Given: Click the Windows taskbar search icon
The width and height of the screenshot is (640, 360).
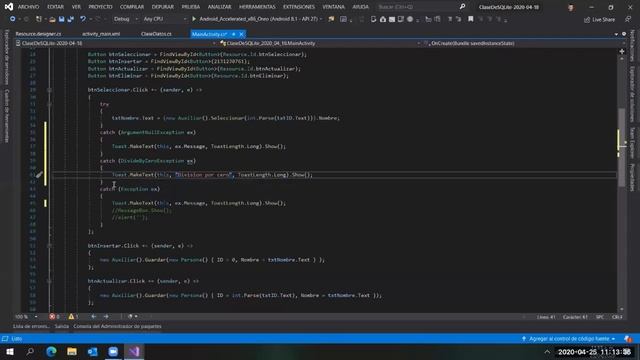Looking at the screenshot, I should point(30,352).
